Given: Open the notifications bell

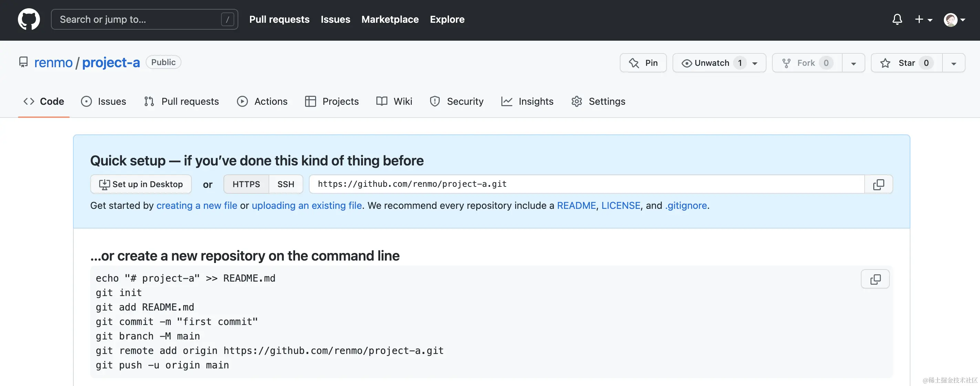Looking at the screenshot, I should (x=897, y=19).
